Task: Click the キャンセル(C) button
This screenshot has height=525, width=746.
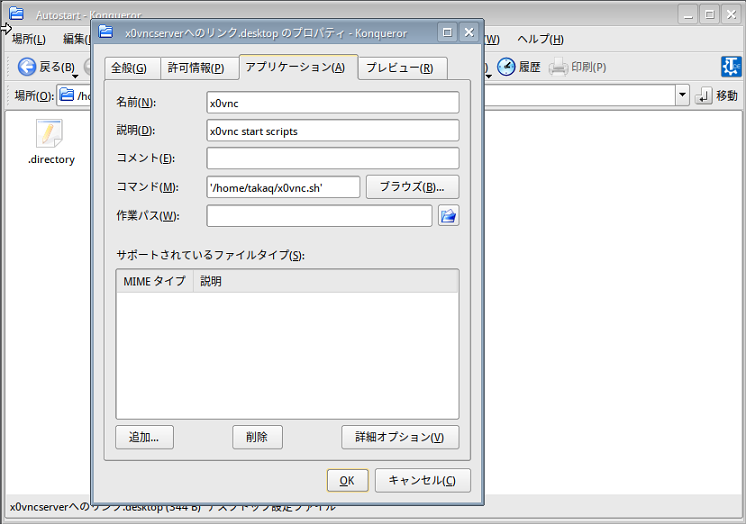Action: [422, 480]
